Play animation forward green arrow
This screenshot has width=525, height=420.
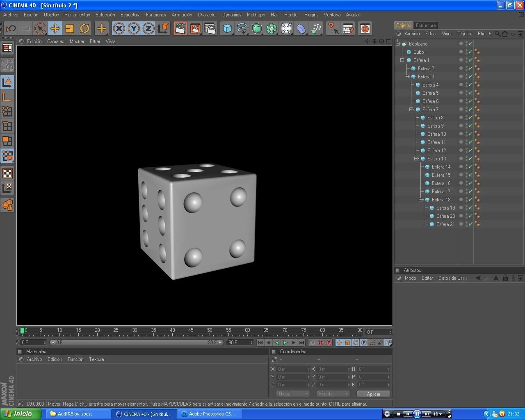285,342
